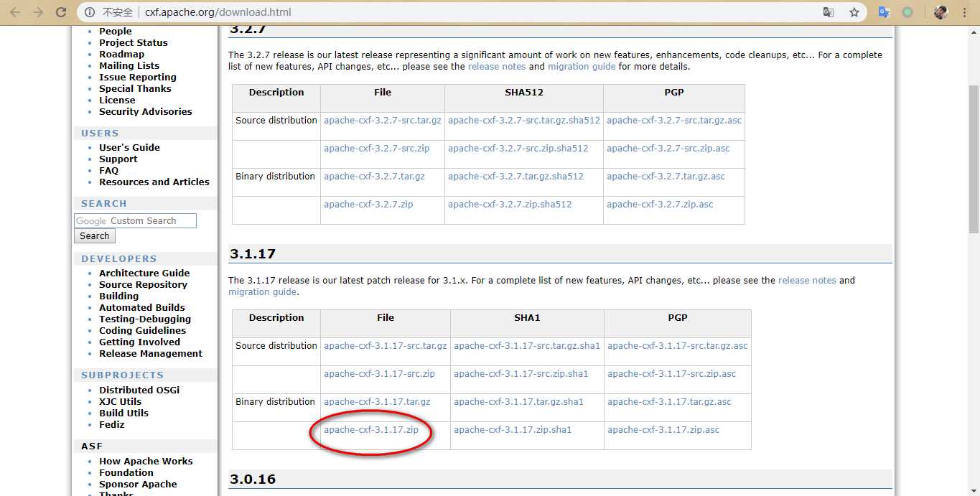Open Getting Involved link
980x496 pixels.
139,342
